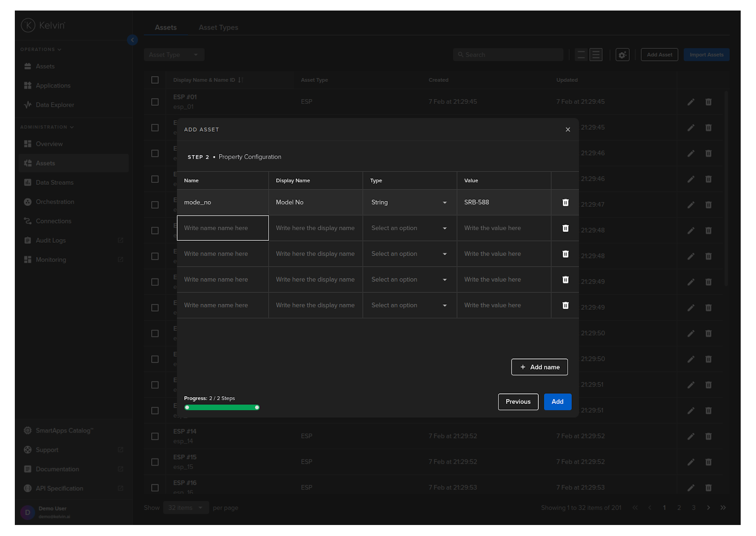Delete the mode_no property row
The image size is (756, 536).
565,202
